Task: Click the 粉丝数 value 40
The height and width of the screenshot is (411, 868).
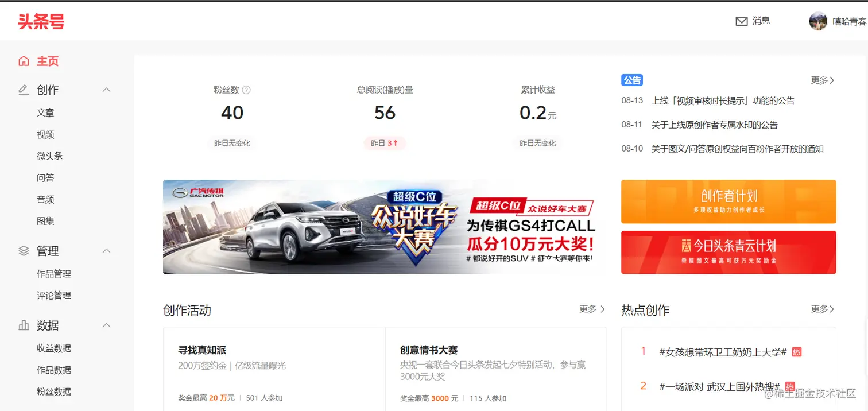Action: tap(232, 113)
